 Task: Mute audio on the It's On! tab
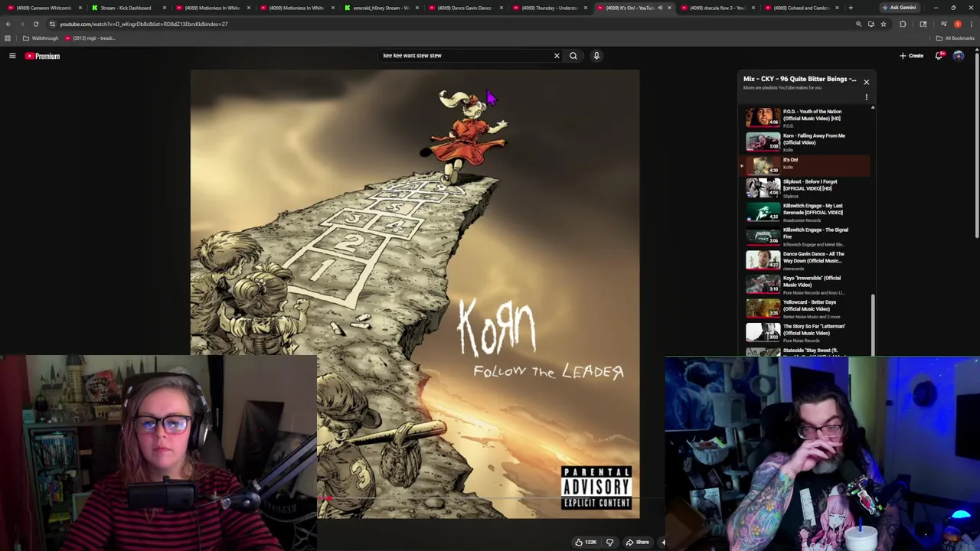point(660,8)
